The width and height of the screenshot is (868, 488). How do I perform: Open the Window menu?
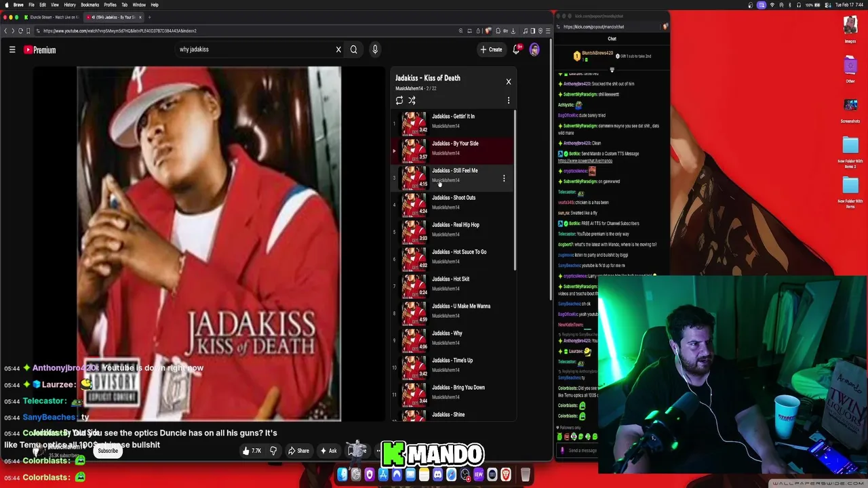[139, 5]
